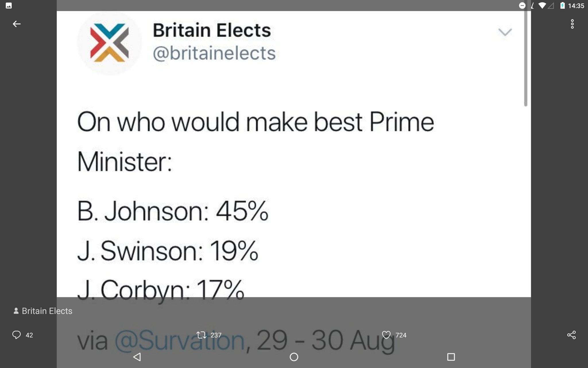Click the Britain Elects profile logo
This screenshot has height=368, width=588.
tap(109, 43)
